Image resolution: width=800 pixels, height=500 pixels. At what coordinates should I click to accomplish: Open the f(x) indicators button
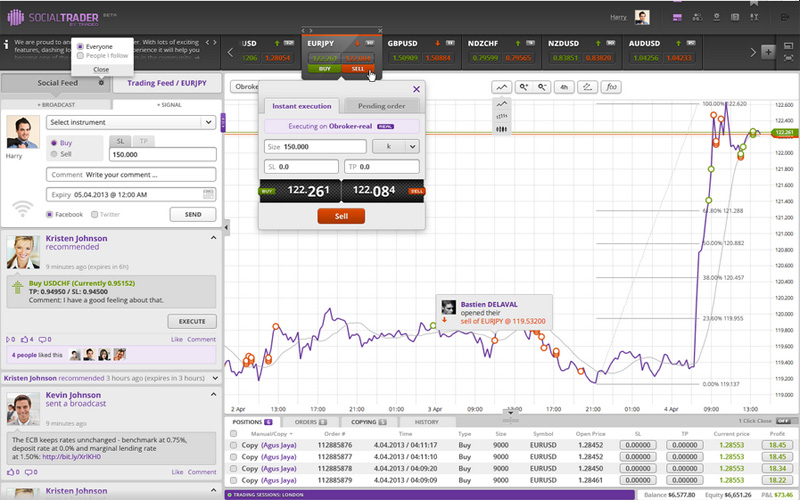(x=611, y=87)
